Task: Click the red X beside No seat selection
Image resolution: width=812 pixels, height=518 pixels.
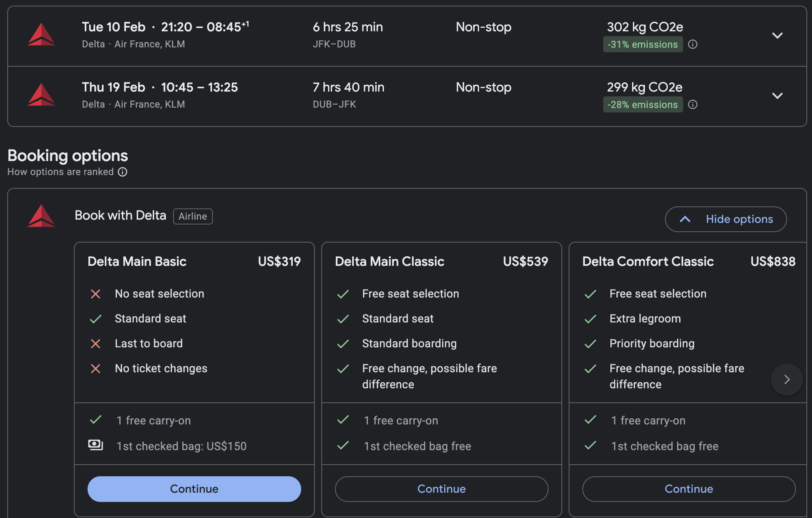Action: tap(96, 294)
